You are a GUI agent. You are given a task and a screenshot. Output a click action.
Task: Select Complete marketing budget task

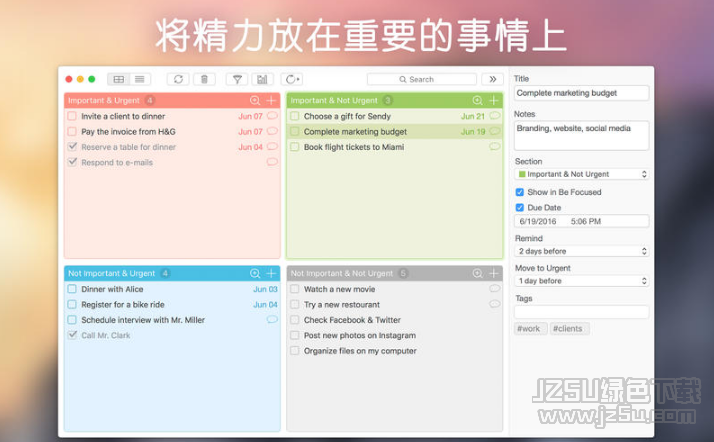click(394, 132)
